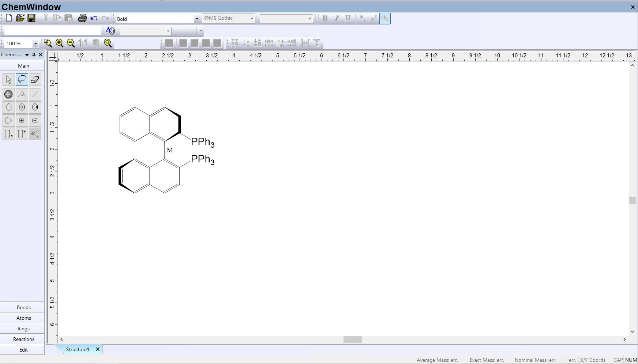This screenshot has height=364, width=638.
Task: Click the zoom in magnifier icon
Action: (59, 43)
